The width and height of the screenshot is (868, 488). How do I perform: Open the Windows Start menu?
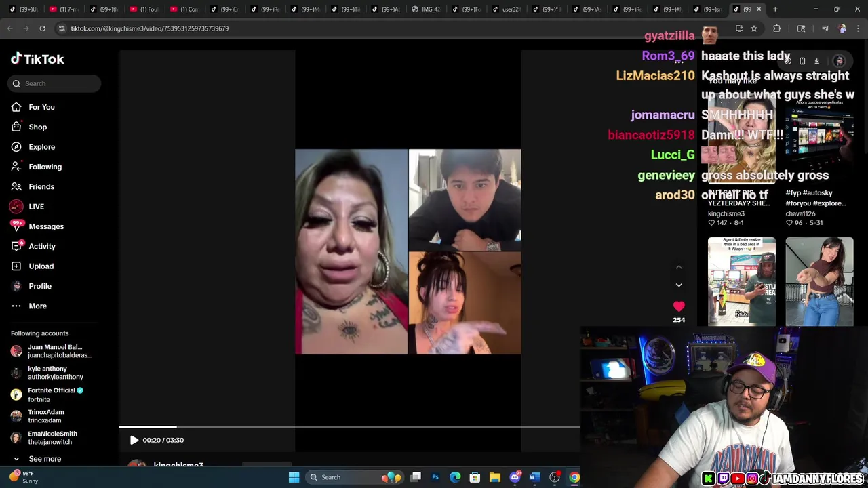tap(294, 477)
